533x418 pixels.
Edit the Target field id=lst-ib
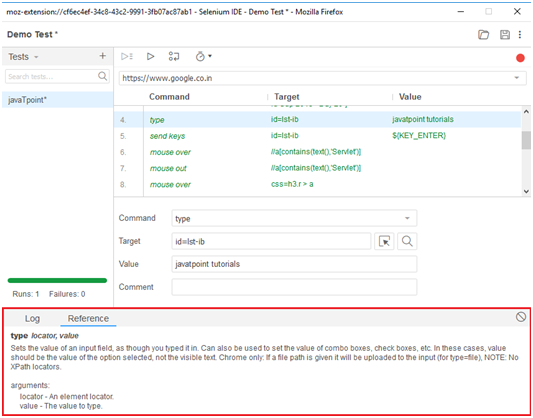click(x=271, y=242)
